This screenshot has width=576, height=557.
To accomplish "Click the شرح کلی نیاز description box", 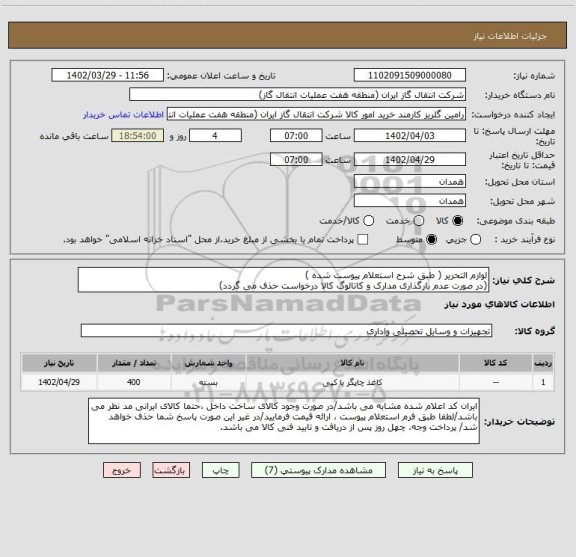I will pyautogui.click(x=283, y=280).
